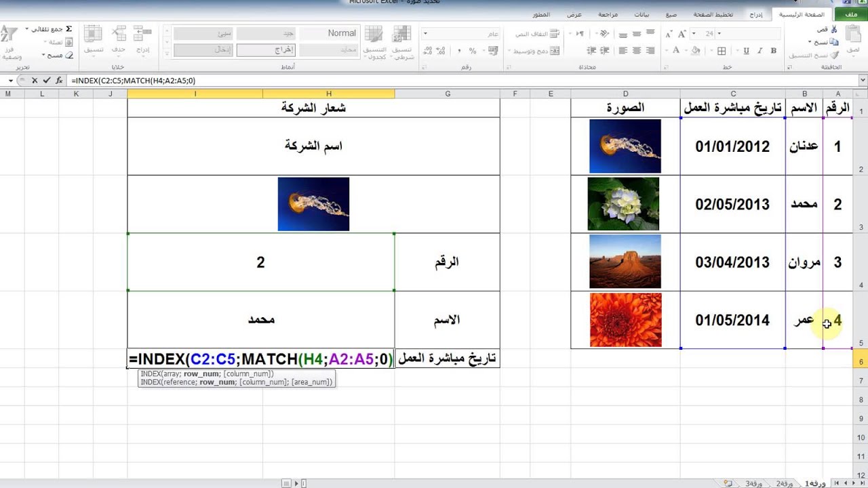Toggle underline formatting (U)
868x488 pixels.
746,51
